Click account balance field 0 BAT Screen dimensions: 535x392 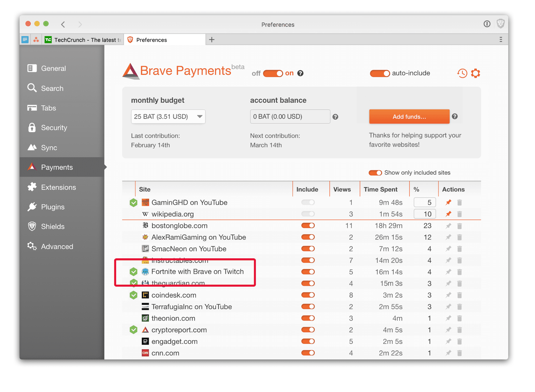tap(290, 117)
